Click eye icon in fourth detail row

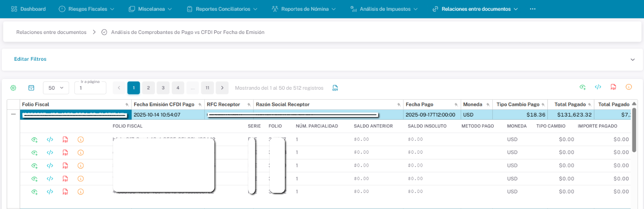tap(34, 179)
